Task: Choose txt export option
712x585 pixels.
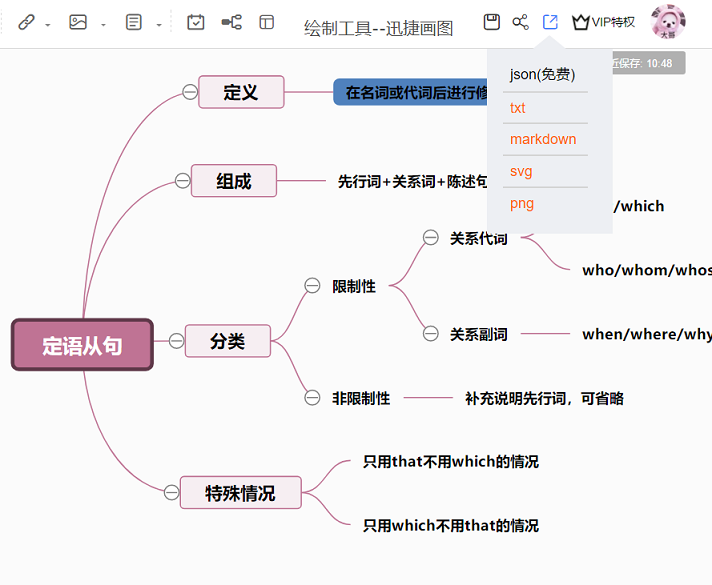Action: tap(518, 108)
